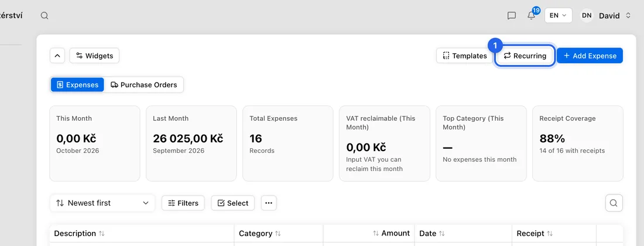The image size is (644, 246).
Task: Click the "14 of 16 with receipts" text
Action: pyautogui.click(x=572, y=151)
